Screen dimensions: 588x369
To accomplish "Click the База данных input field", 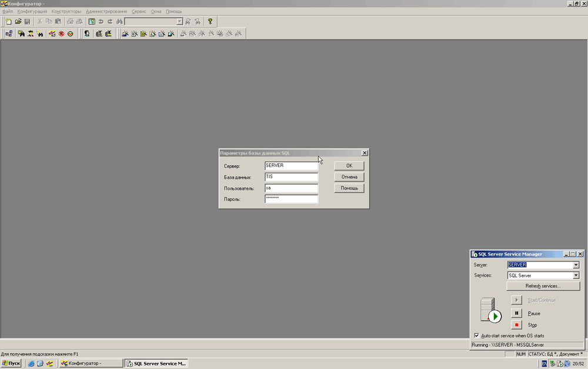I will (x=291, y=177).
